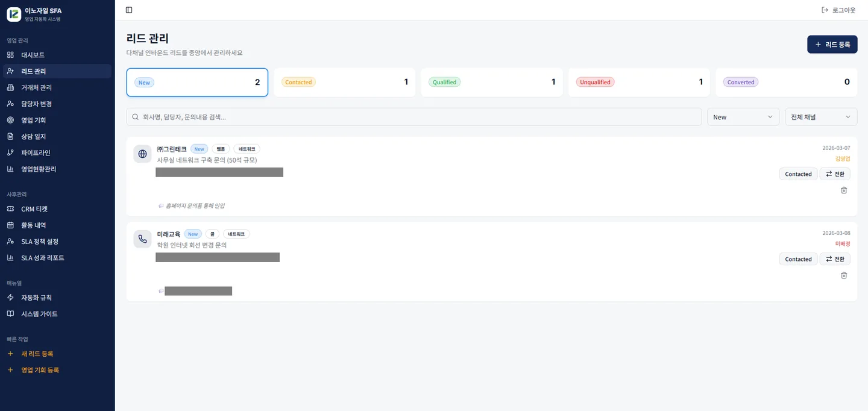Image resolution: width=868 pixels, height=411 pixels.
Task: Click the 파이프라인 branch icon
Action: (10, 152)
